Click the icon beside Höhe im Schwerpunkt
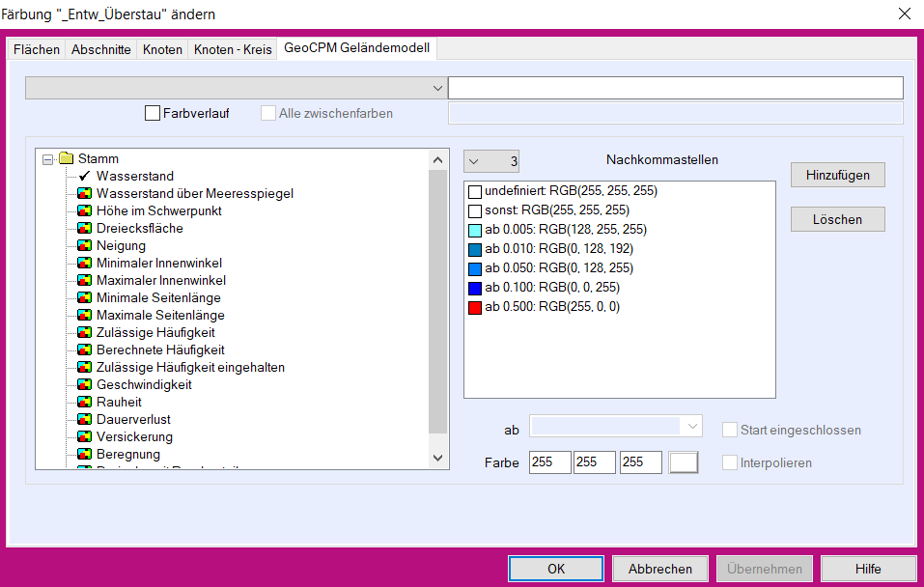 tap(85, 211)
